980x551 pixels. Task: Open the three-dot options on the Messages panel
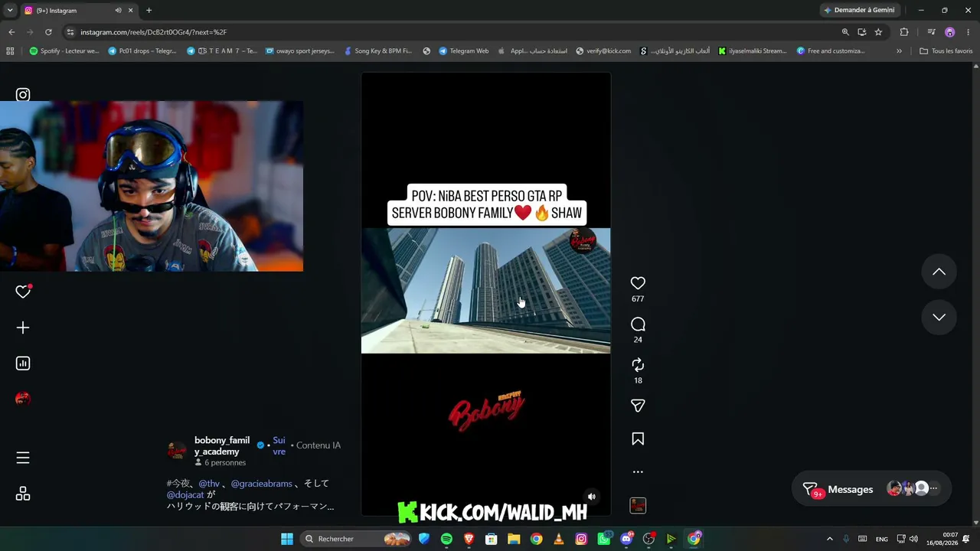coord(933,488)
